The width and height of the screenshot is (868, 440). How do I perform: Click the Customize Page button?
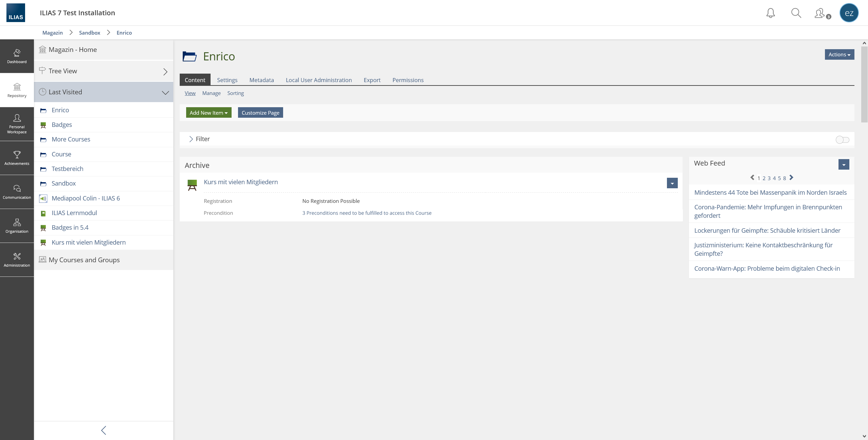[x=260, y=113]
